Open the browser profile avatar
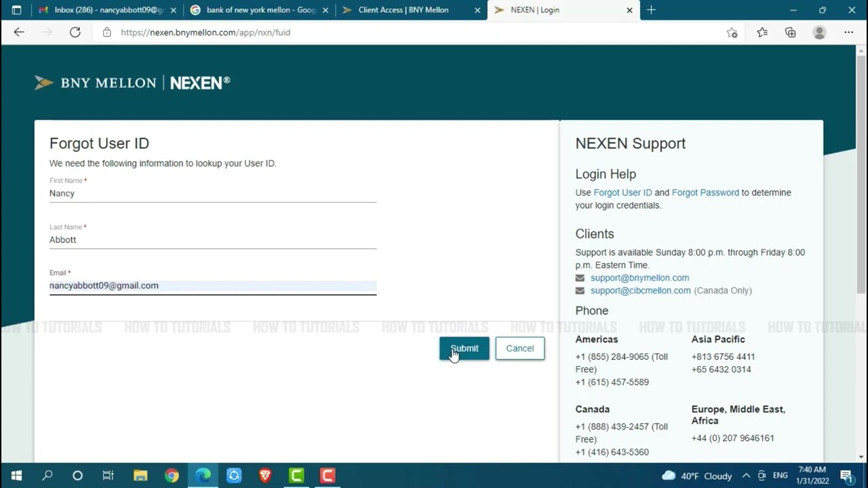This screenshot has height=488, width=868. (x=819, y=32)
